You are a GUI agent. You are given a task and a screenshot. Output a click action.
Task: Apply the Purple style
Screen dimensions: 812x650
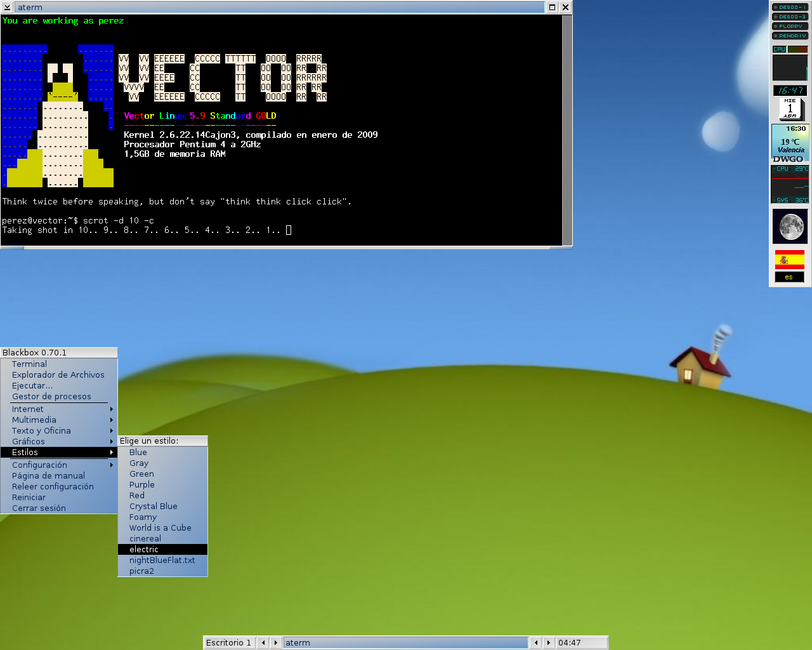(163, 485)
